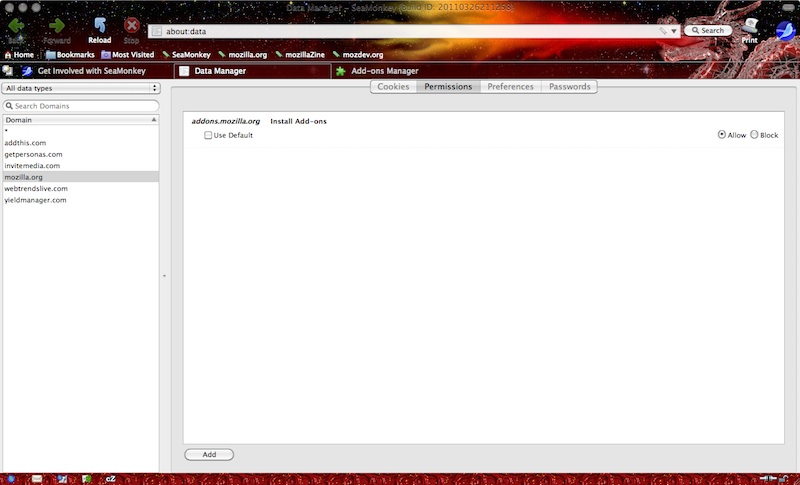
Task: Click the sidebar splitter grippy handle
Action: 164,275
